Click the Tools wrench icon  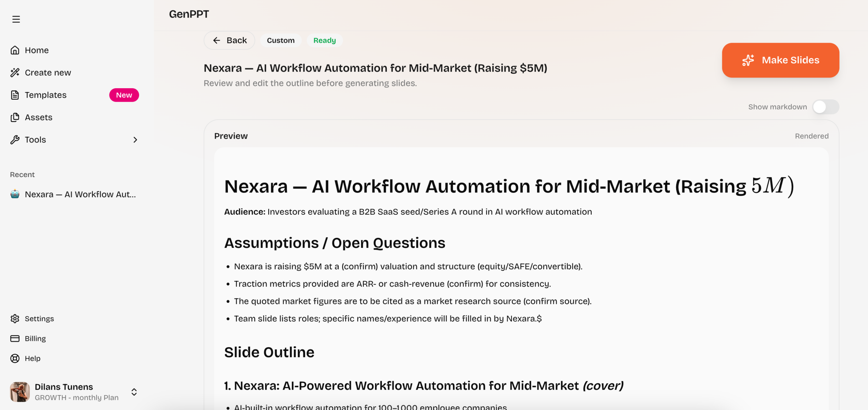pyautogui.click(x=15, y=140)
